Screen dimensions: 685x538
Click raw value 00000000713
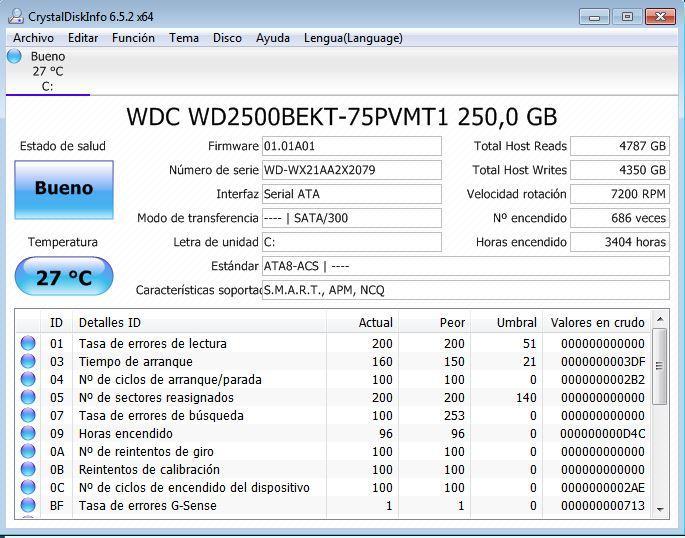pyautogui.click(x=603, y=505)
